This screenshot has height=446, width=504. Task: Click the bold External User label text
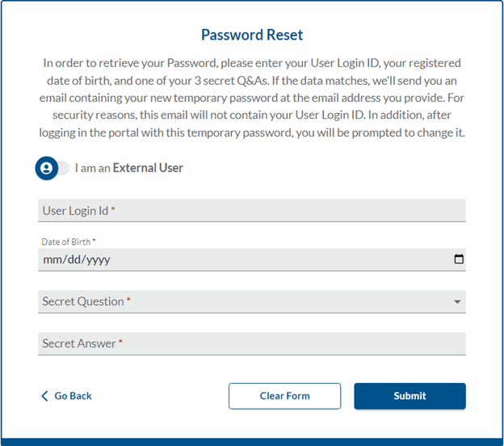148,168
